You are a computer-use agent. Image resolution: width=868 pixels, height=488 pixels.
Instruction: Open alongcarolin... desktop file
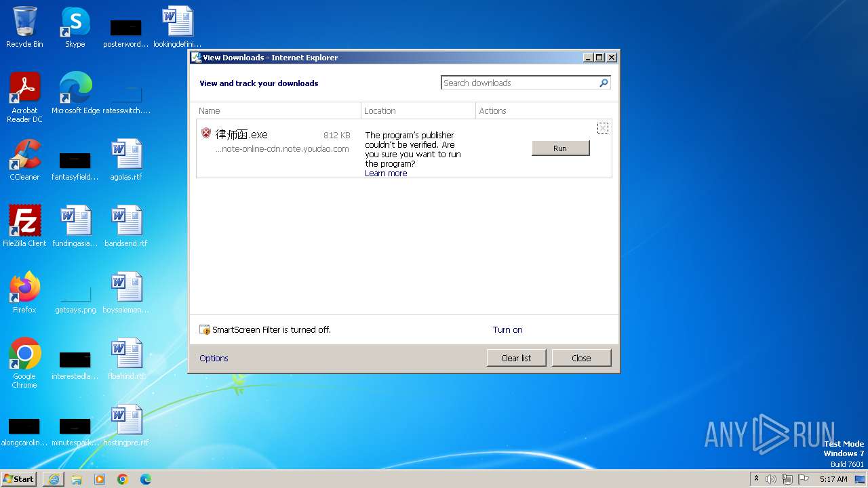(24, 432)
